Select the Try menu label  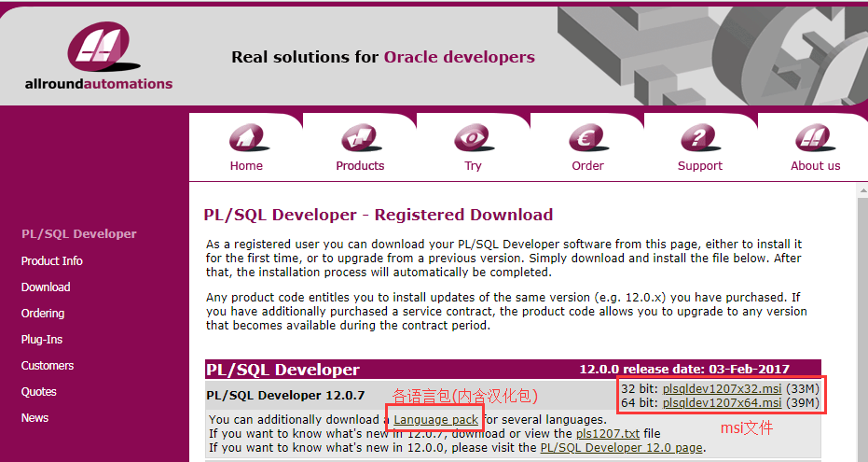474,166
